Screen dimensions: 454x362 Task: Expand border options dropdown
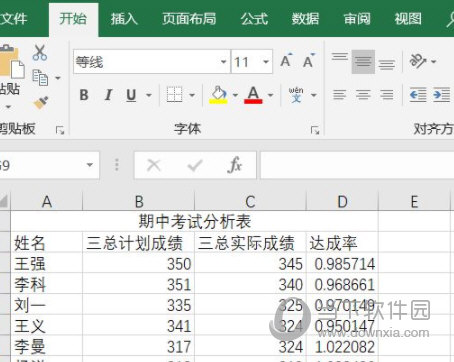pos(192,95)
